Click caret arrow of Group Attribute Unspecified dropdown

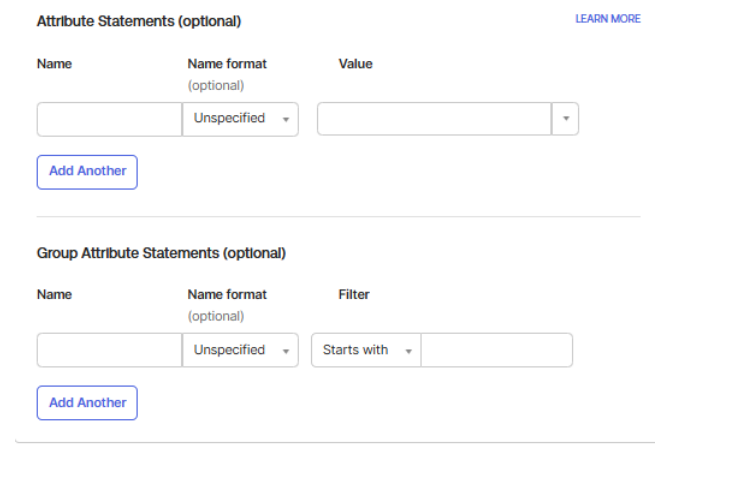tap(285, 352)
